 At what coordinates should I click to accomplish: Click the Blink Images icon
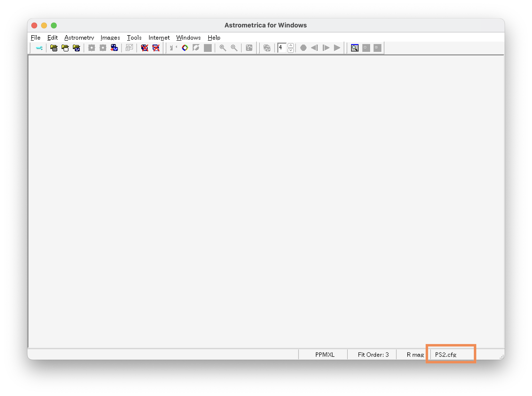point(267,48)
